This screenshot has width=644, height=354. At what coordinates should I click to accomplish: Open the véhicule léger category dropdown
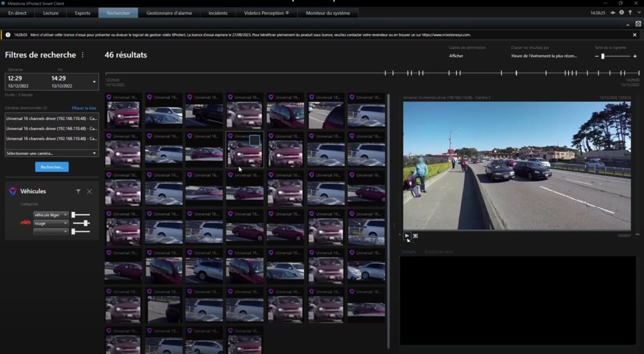tap(51, 215)
